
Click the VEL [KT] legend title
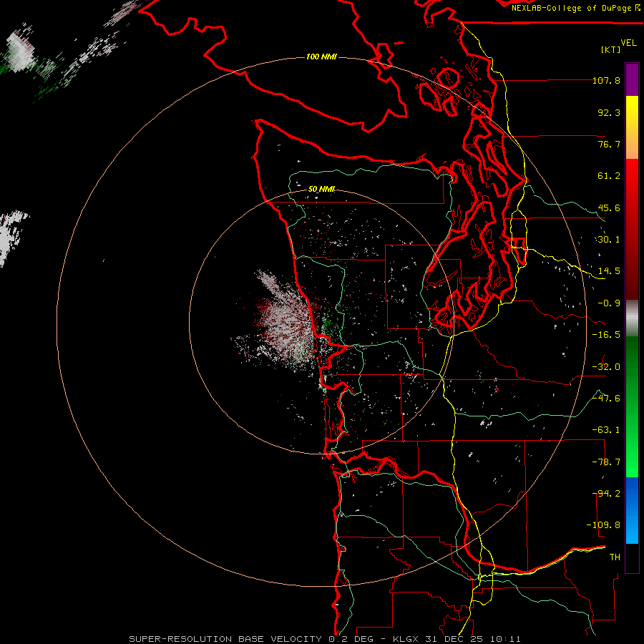[x=618, y=46]
